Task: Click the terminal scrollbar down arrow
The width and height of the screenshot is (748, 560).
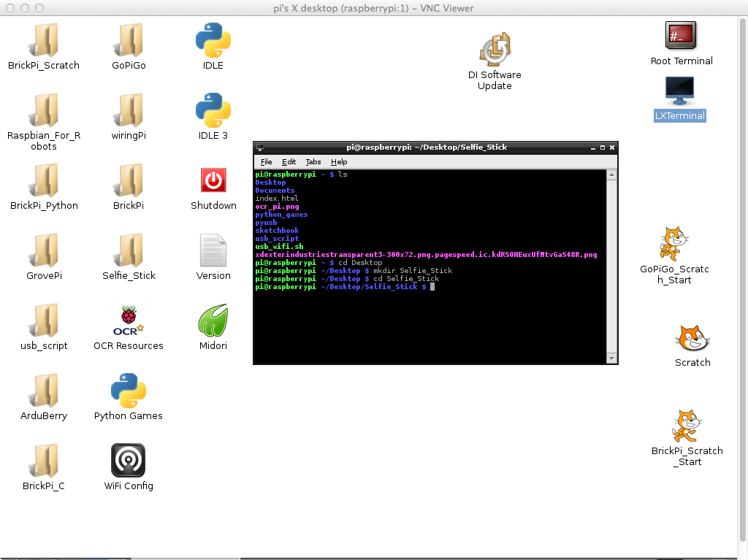Action: (611, 358)
